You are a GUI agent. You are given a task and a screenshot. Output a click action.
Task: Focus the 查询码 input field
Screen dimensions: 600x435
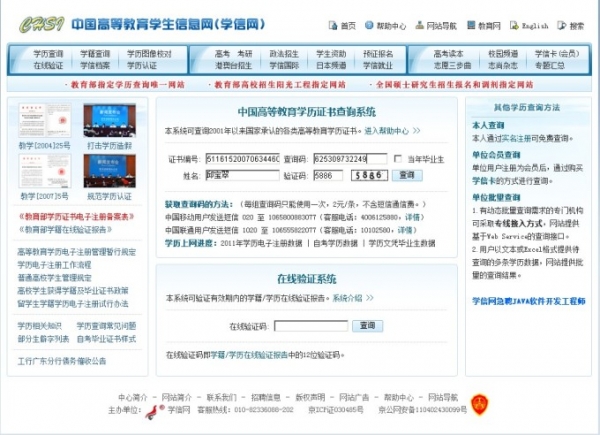point(350,158)
